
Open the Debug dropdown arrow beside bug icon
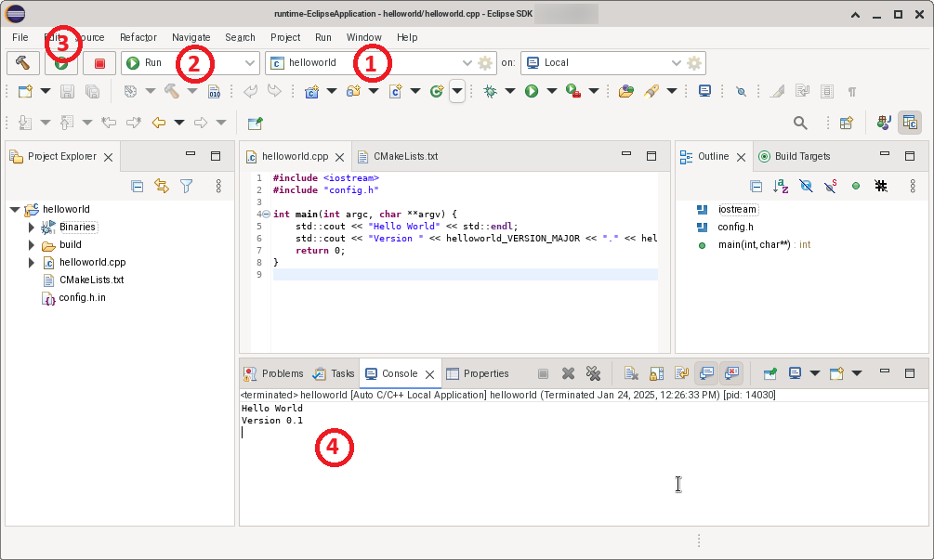(x=510, y=91)
